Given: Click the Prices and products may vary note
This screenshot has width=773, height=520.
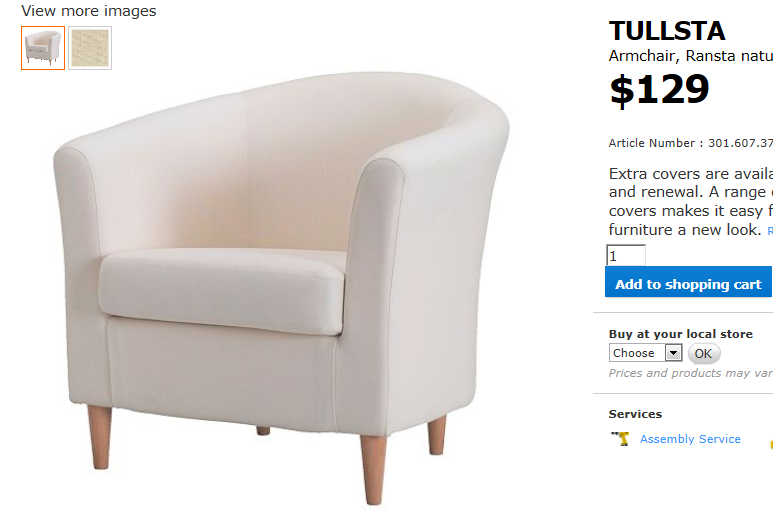Looking at the screenshot, I should tap(690, 373).
